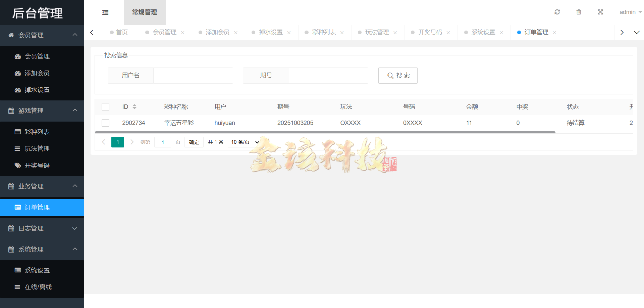Change the 10条/页 page size dropdown
This screenshot has height=308, width=644.
pyautogui.click(x=244, y=142)
